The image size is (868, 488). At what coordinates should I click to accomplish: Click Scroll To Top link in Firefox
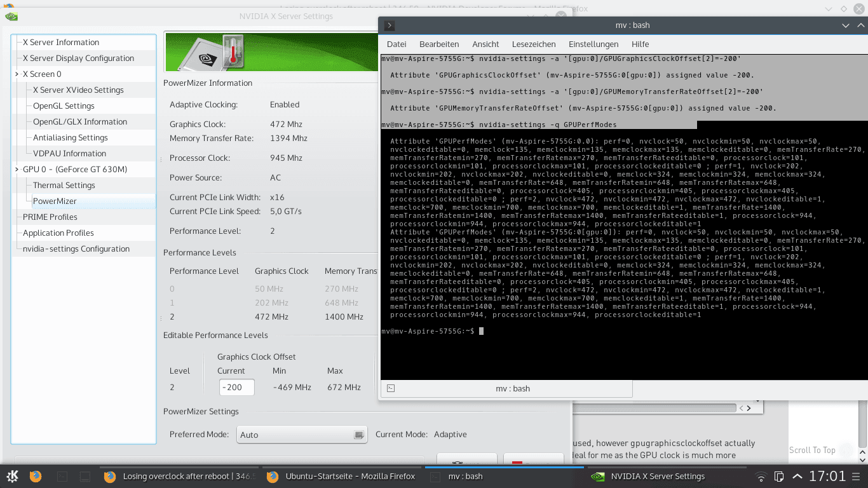(812, 450)
